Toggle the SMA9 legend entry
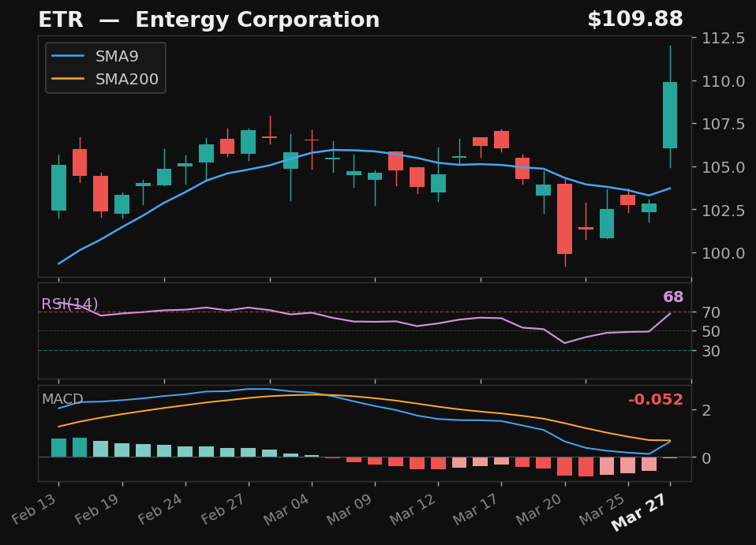This screenshot has height=545, width=756. pos(117,56)
